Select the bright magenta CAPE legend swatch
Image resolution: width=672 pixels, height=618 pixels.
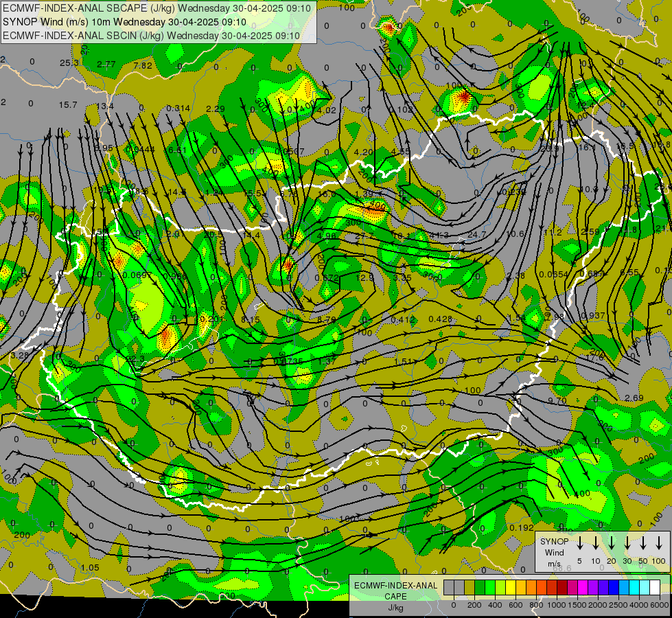tap(583, 588)
